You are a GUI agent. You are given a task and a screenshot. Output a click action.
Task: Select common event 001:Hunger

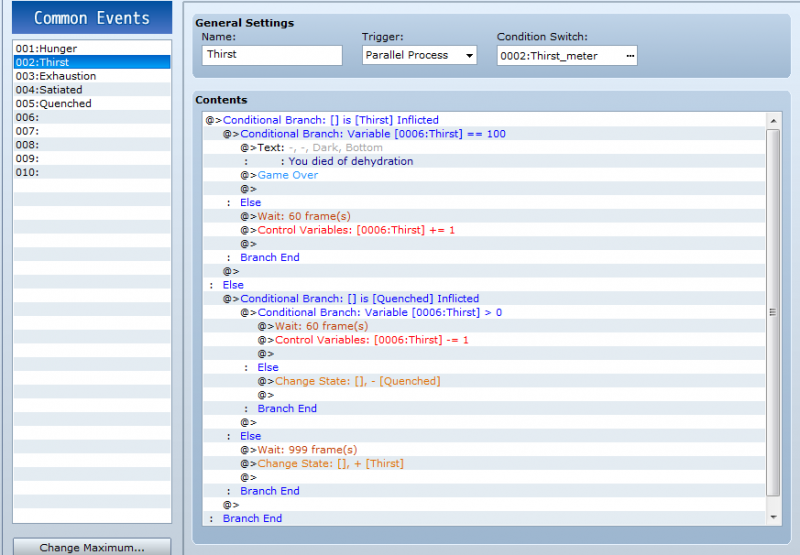point(92,48)
